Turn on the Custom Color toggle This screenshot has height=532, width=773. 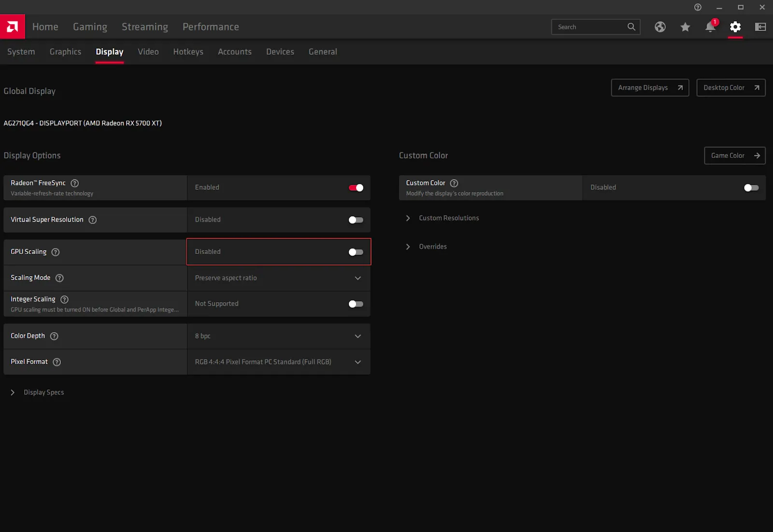coord(751,188)
